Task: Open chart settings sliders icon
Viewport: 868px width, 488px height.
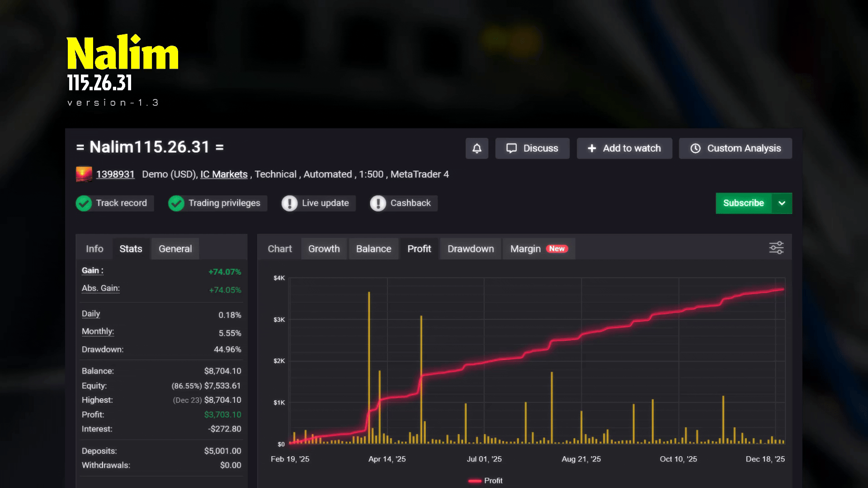Action: pyautogui.click(x=776, y=248)
